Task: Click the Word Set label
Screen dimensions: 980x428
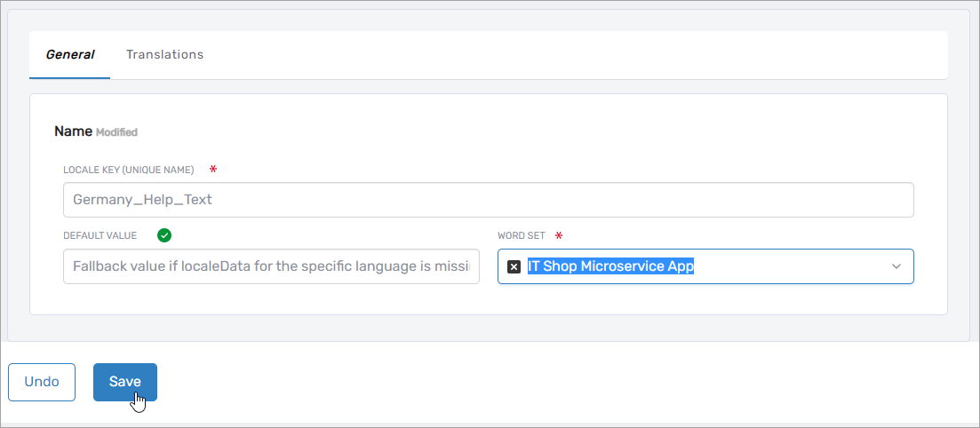Action: pyautogui.click(x=522, y=236)
